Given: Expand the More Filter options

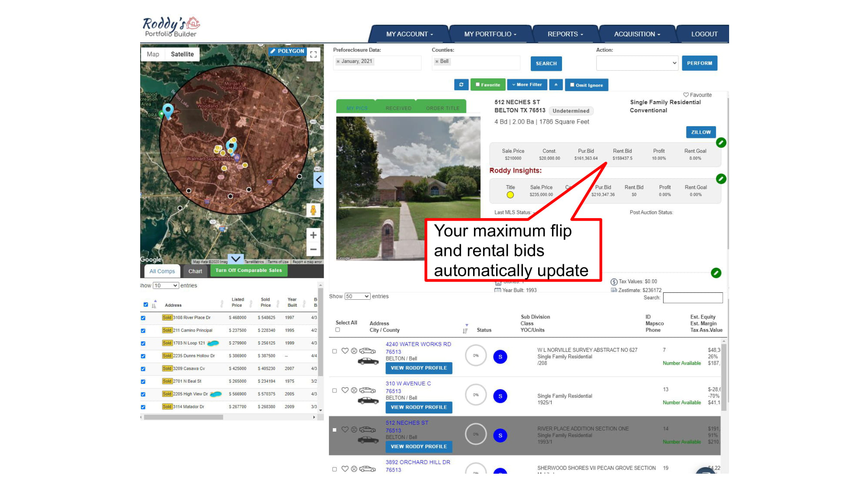Looking at the screenshot, I should point(527,85).
